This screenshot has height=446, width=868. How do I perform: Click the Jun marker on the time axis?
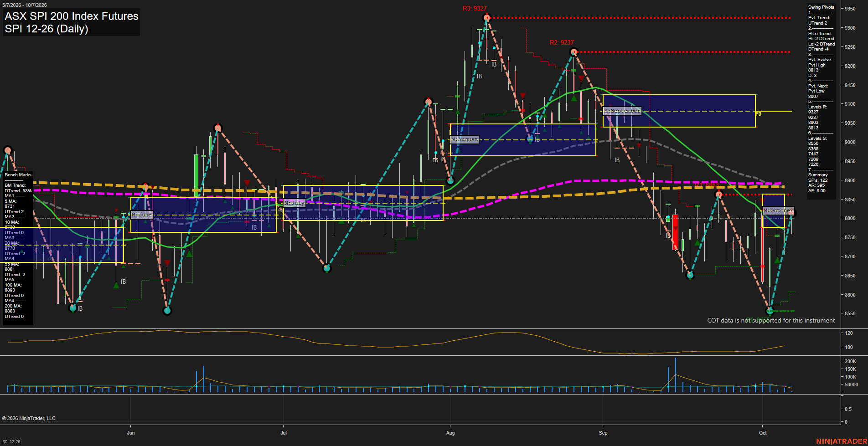(131, 433)
